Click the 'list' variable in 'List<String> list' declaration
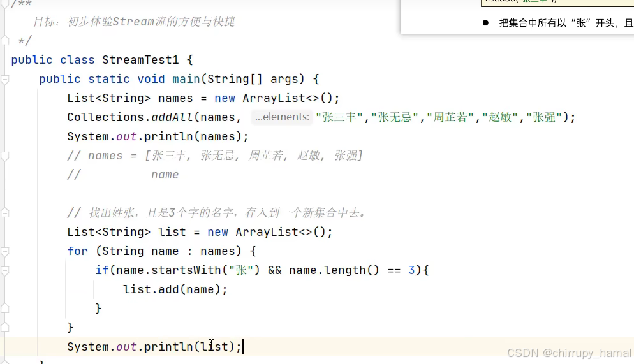 pyautogui.click(x=172, y=232)
